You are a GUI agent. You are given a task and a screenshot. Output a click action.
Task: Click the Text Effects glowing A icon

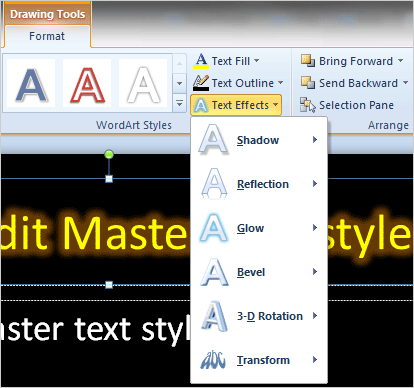[x=201, y=105]
